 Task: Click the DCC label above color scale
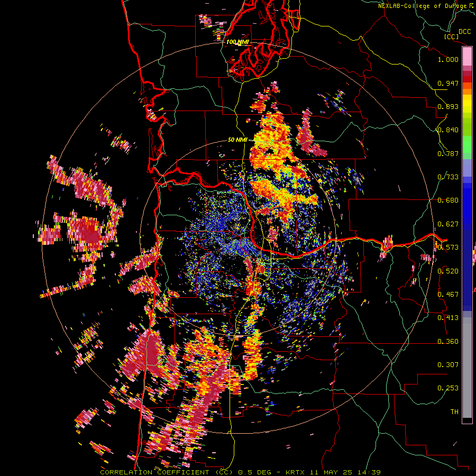[x=464, y=32]
